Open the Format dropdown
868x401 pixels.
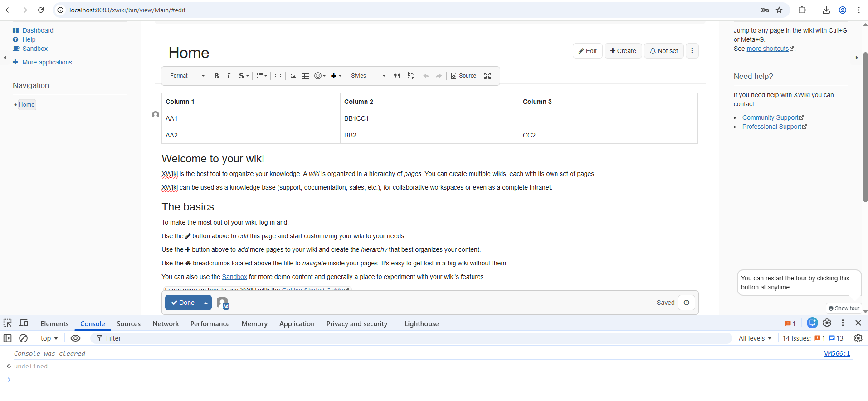187,76
